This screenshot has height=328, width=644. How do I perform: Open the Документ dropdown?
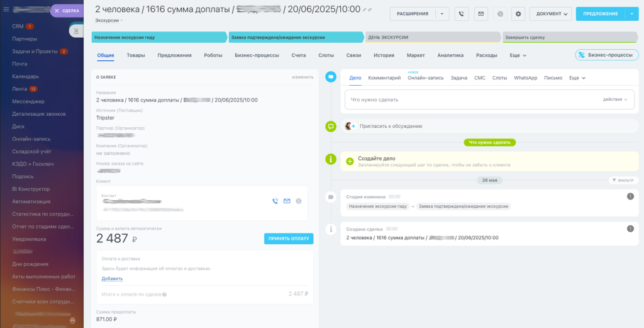pos(550,14)
